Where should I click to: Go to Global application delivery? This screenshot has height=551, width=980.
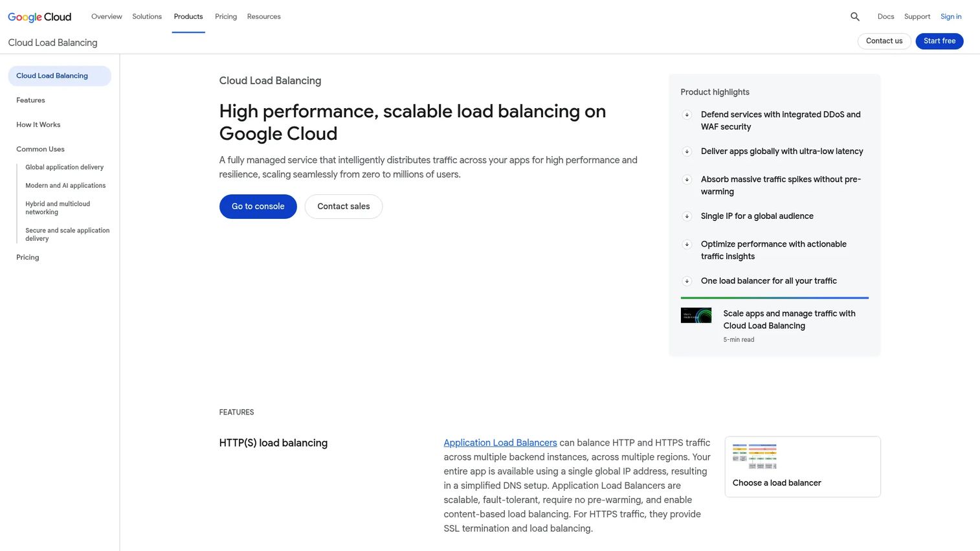(64, 167)
